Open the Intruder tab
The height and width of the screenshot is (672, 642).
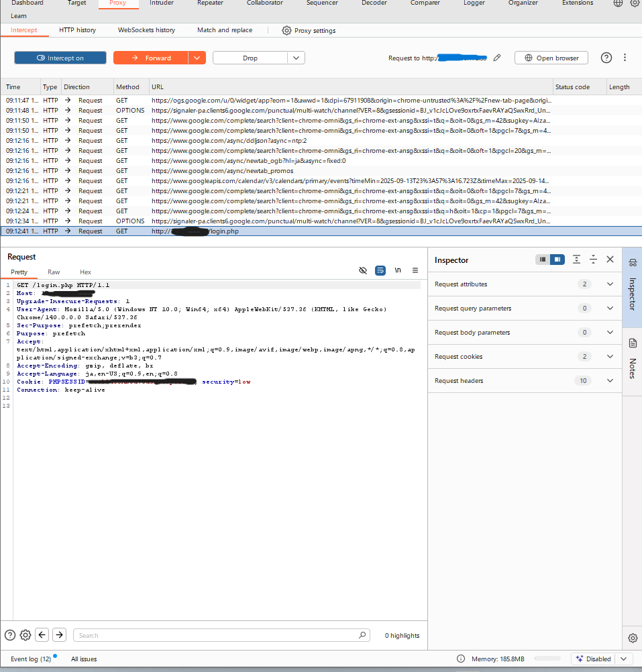click(162, 3)
